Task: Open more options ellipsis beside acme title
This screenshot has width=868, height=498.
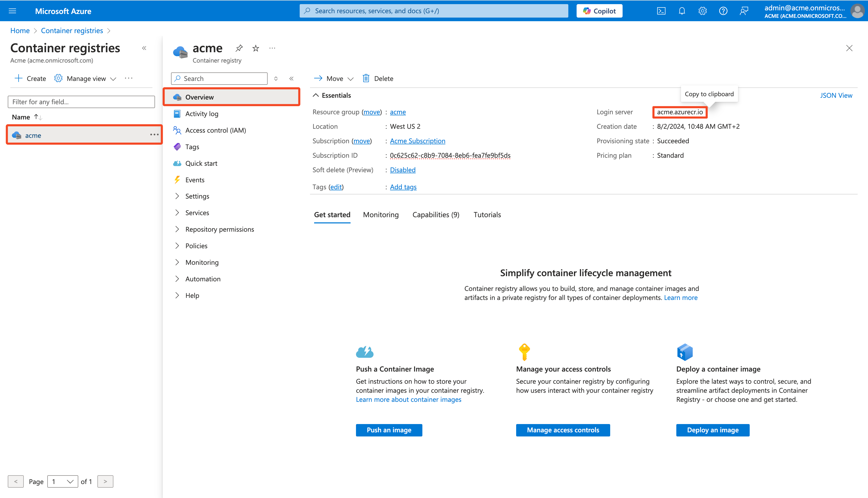Action: coord(272,48)
